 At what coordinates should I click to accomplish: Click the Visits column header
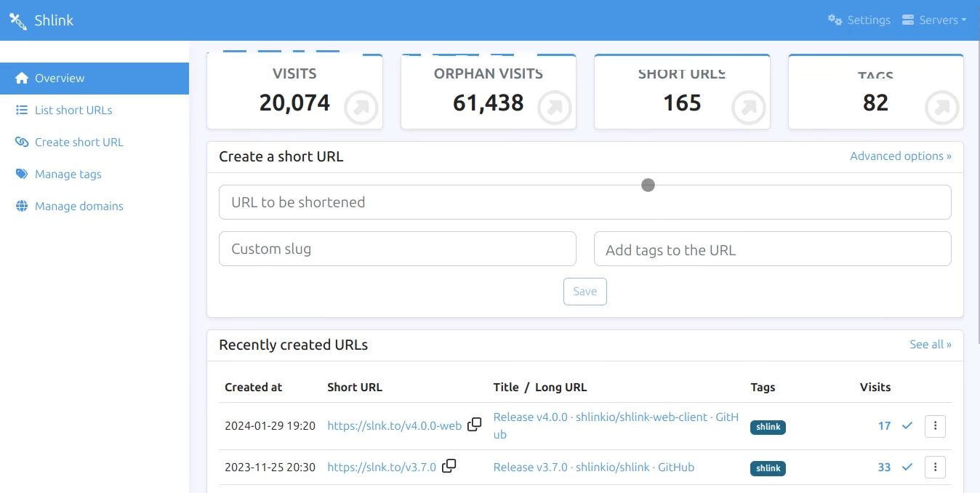coord(875,388)
